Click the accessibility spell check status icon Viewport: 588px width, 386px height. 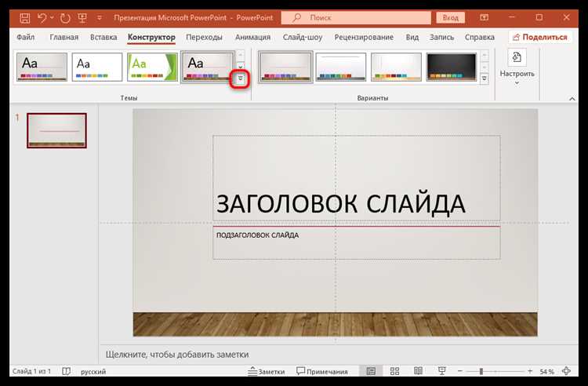66,371
